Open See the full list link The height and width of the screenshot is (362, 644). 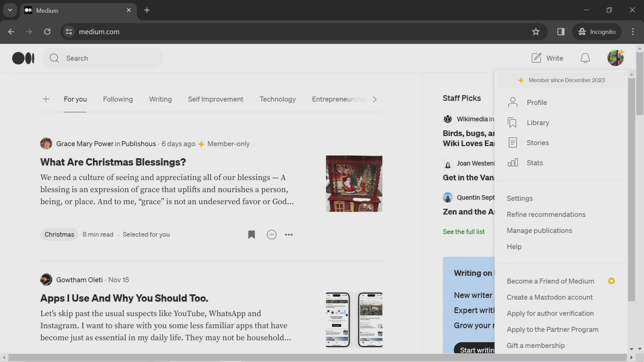coord(464,232)
